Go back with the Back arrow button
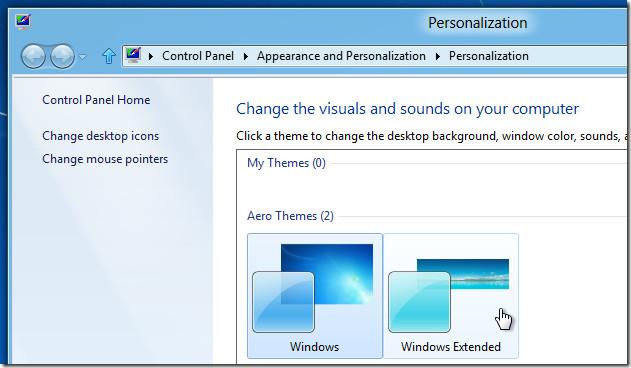 point(33,56)
